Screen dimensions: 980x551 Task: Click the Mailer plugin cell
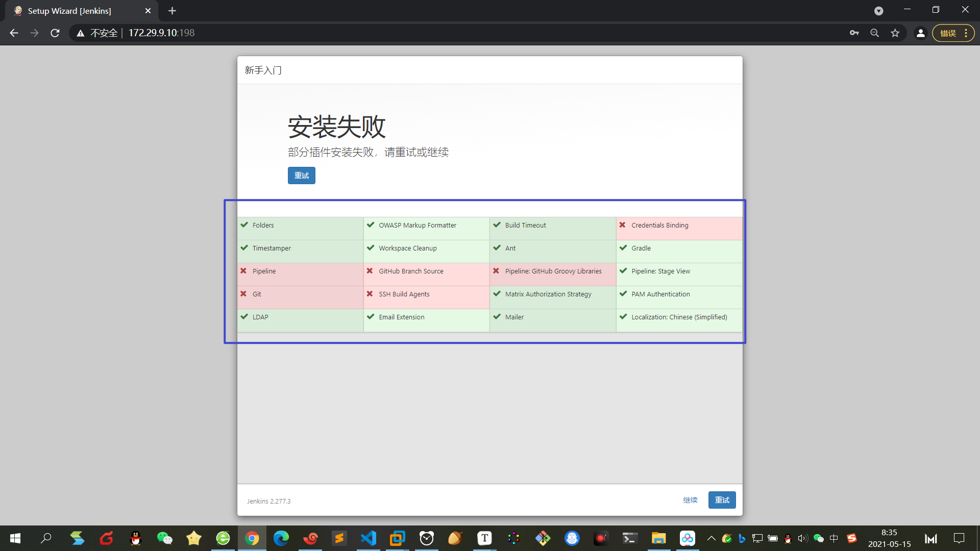pyautogui.click(x=553, y=320)
